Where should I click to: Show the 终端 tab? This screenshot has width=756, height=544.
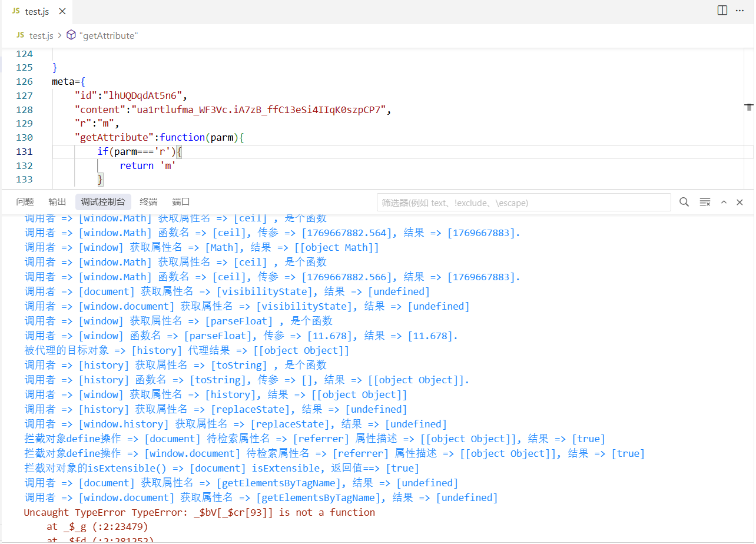point(148,202)
